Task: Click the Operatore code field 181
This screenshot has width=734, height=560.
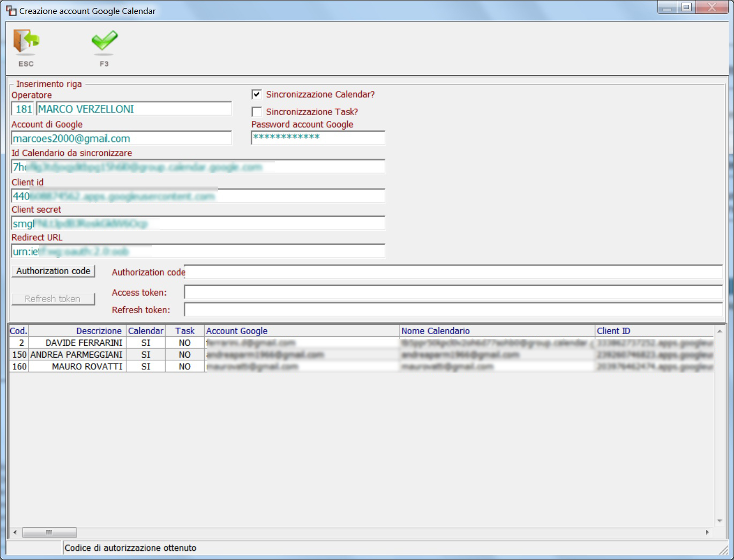Action: [23, 109]
